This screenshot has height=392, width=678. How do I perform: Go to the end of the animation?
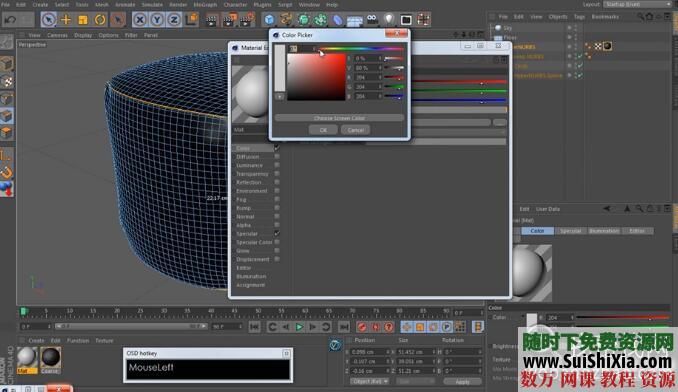[x=344, y=327]
